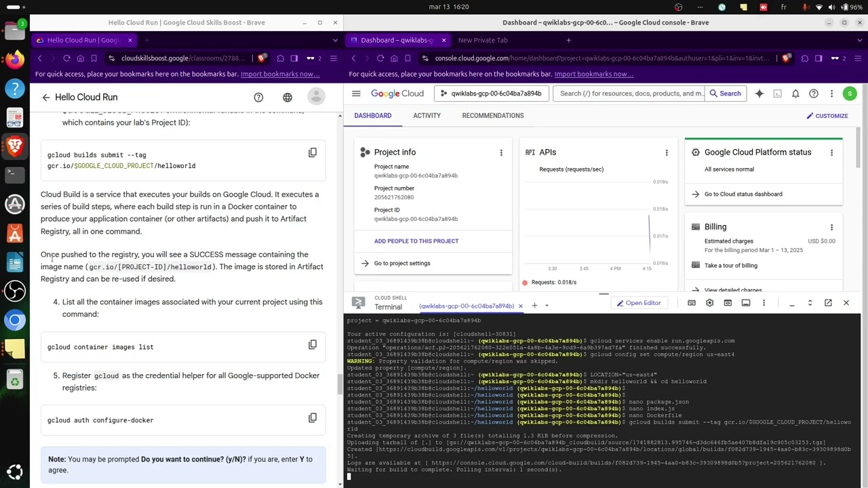Open Brave Shields in the console window
Screen dimensions: 868x488
tap(786, 58)
